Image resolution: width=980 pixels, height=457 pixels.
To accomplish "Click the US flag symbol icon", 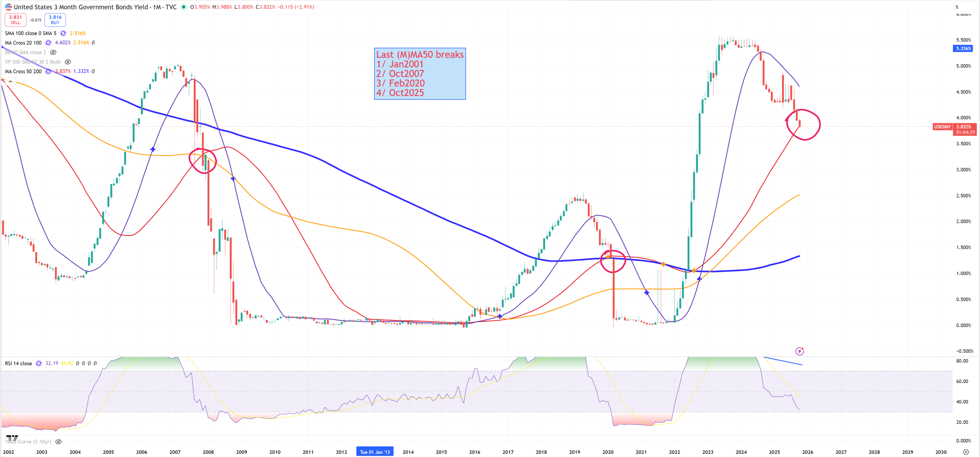I will pos(8,7).
